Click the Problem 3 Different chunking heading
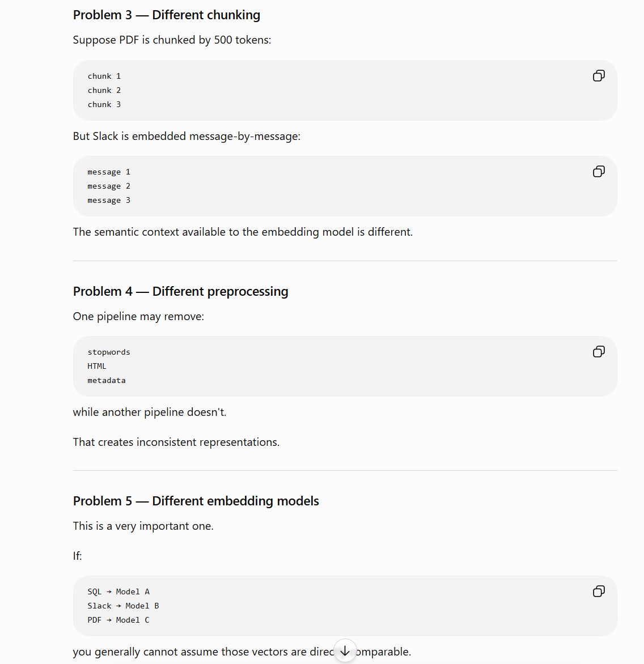This screenshot has height=664, width=644. pos(167,15)
